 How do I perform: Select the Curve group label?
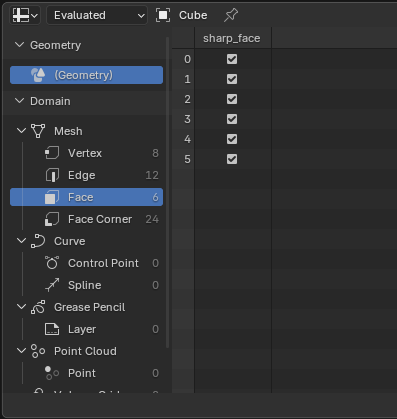coord(70,241)
